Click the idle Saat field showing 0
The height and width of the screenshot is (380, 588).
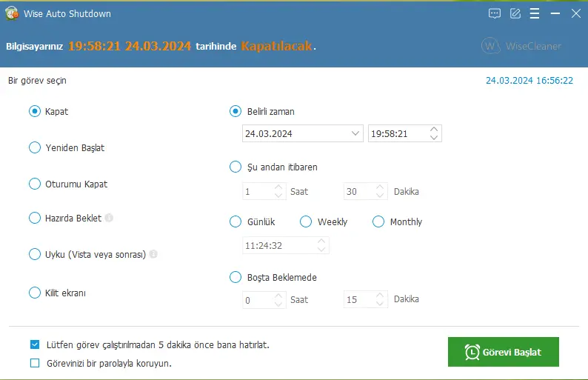264,300
